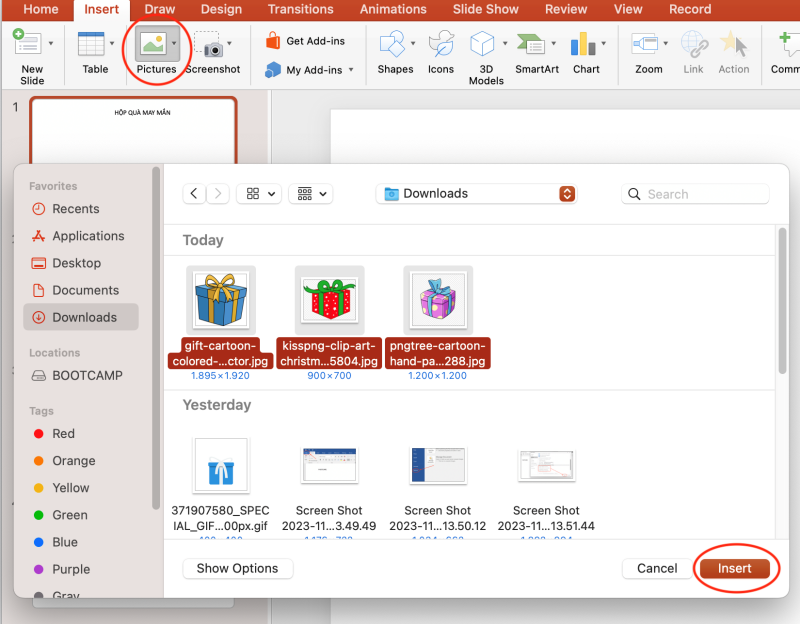Open the grouping options dropdown
This screenshot has width=800, height=624.
coord(311,193)
